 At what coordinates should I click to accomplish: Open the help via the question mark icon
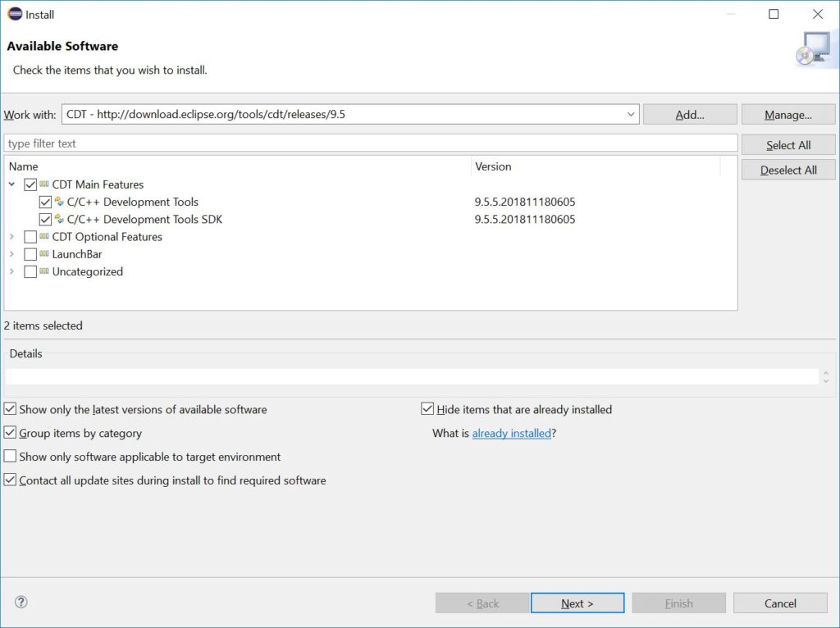21,601
